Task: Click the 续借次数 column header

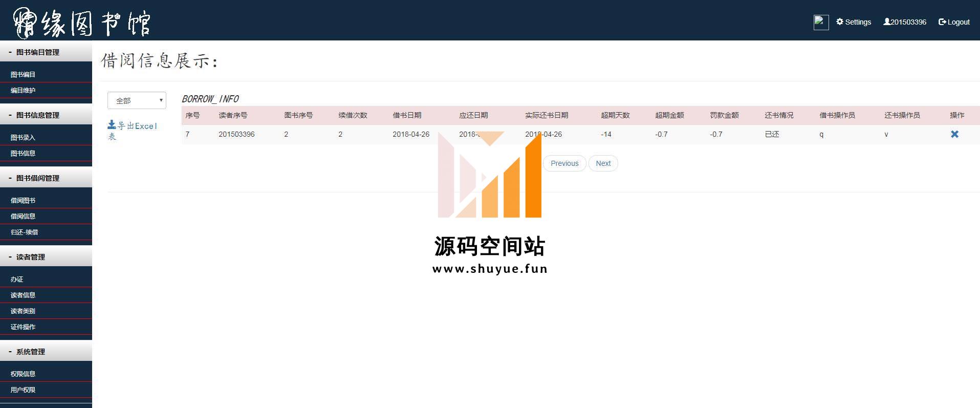Action: pyautogui.click(x=353, y=115)
